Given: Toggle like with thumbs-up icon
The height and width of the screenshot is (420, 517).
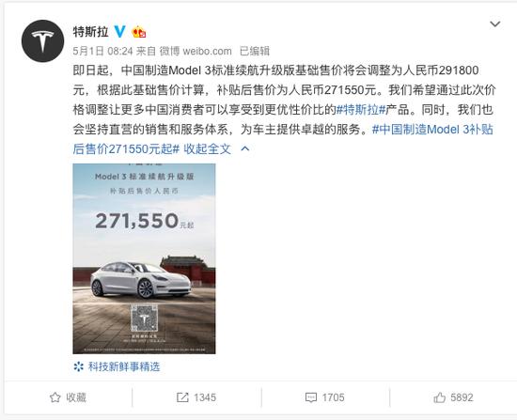Looking at the screenshot, I should [440, 397].
